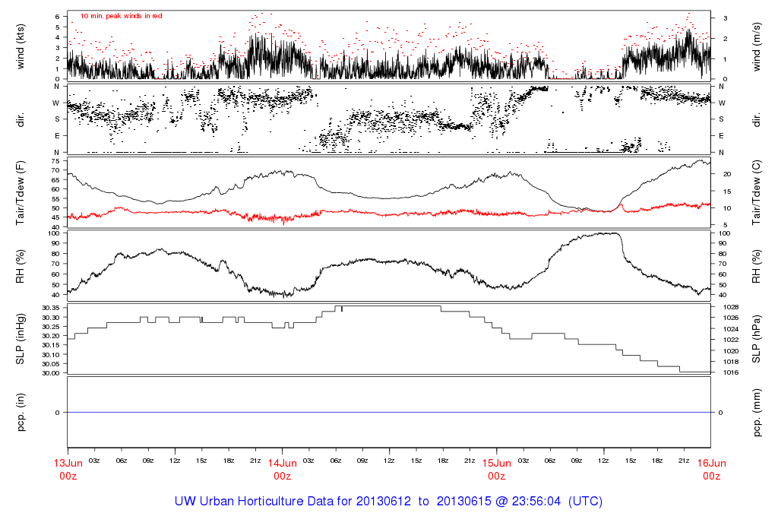The height and width of the screenshot is (532, 778).
Task: Click the '1028' hPa tick value
Action: 731,307
